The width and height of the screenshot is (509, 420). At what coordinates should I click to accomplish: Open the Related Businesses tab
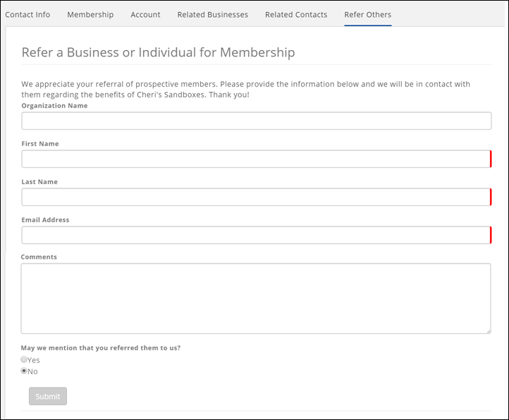tap(212, 15)
